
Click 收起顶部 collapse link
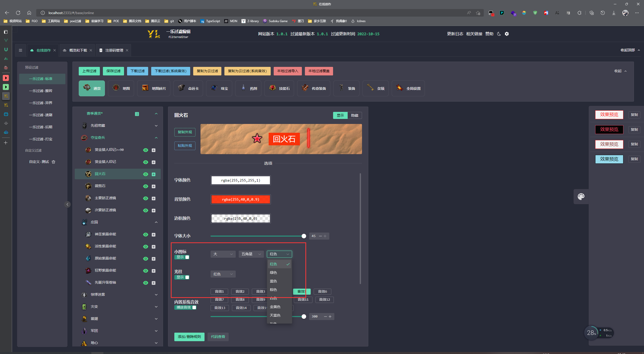[630, 50]
